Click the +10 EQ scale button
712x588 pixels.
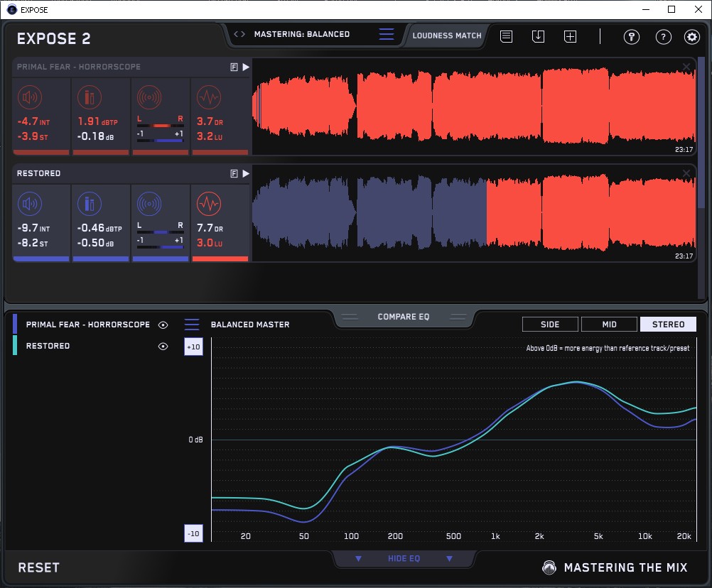click(x=193, y=347)
